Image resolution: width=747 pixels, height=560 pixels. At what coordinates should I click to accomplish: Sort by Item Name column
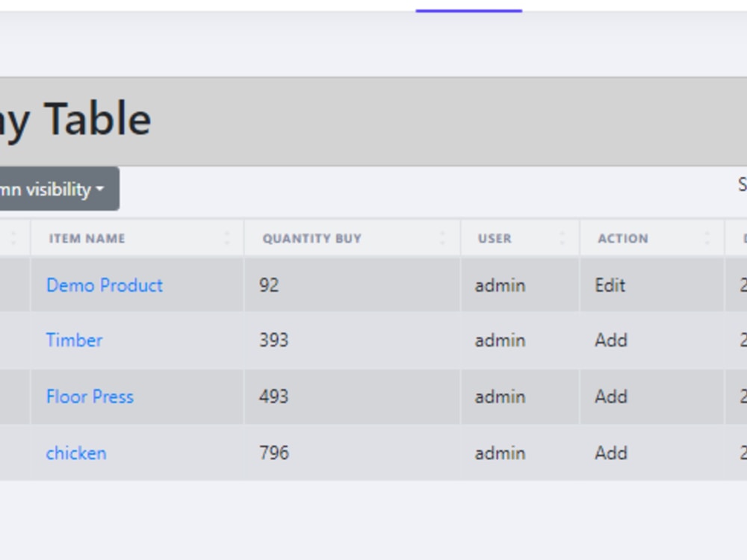click(x=137, y=238)
